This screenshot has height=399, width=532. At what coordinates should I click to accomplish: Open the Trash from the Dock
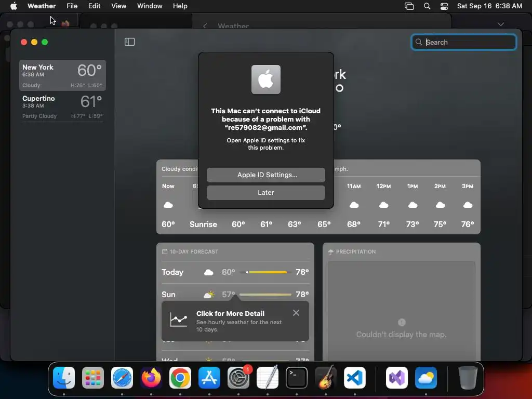coord(468,378)
